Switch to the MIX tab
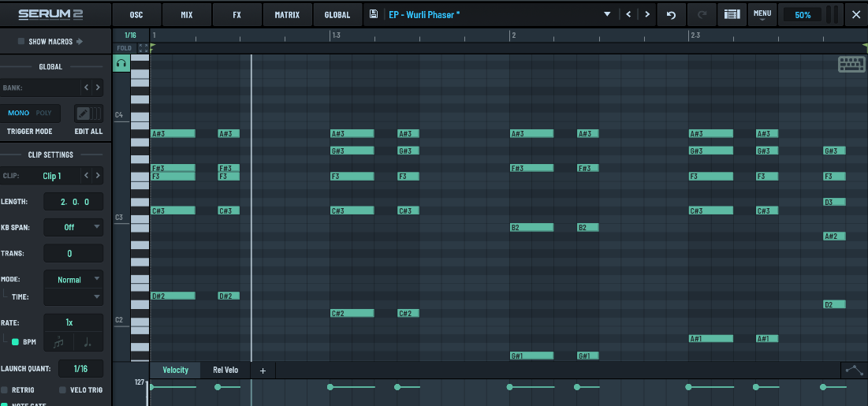The image size is (868, 406). tap(187, 15)
